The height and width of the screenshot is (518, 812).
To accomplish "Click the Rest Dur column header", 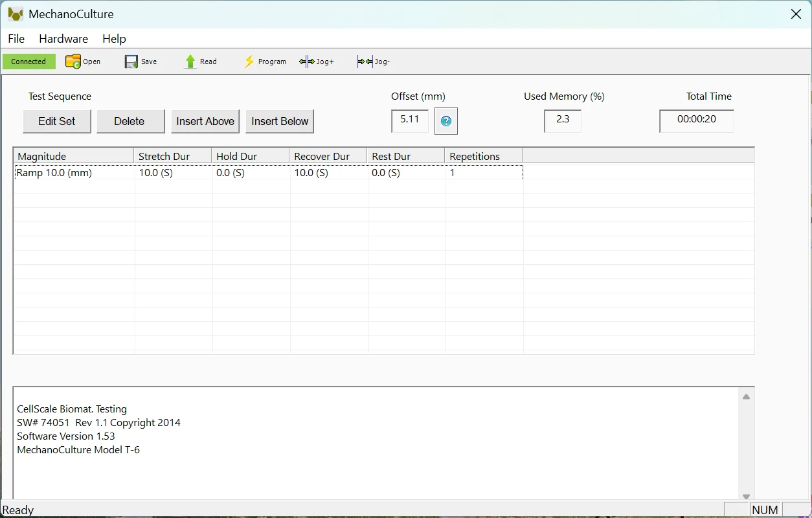I will tap(406, 156).
